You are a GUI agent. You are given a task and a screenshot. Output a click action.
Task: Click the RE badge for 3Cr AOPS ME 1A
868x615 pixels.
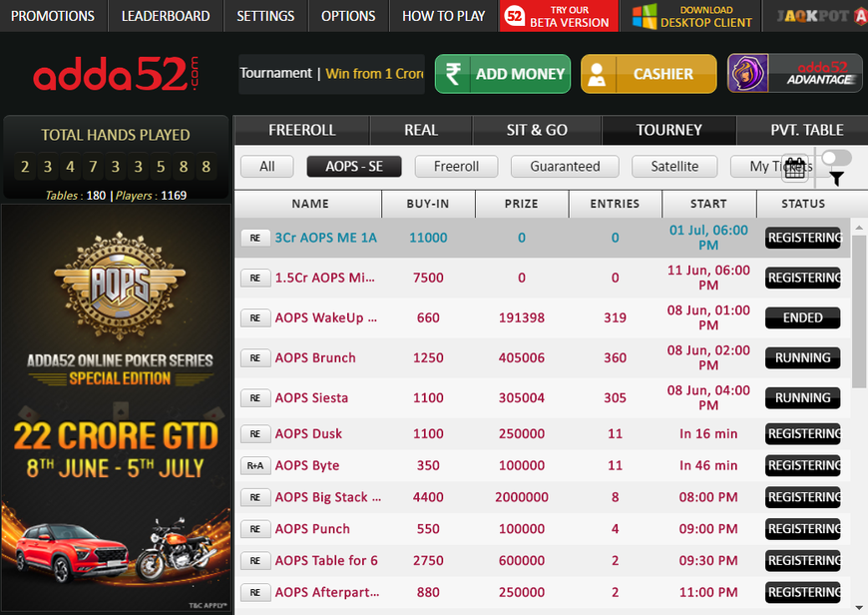[255, 238]
